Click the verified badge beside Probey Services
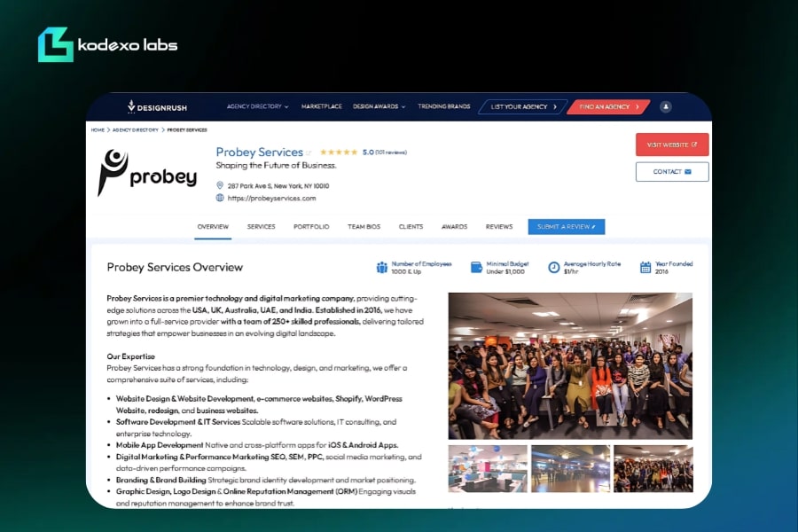 [309, 153]
